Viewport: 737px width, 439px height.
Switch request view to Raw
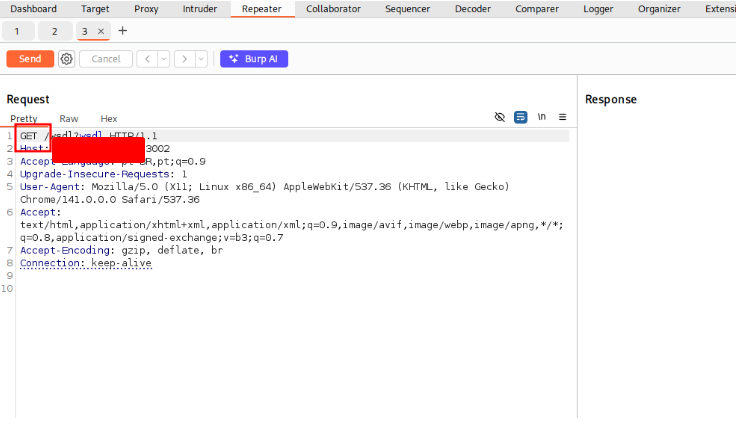69,119
